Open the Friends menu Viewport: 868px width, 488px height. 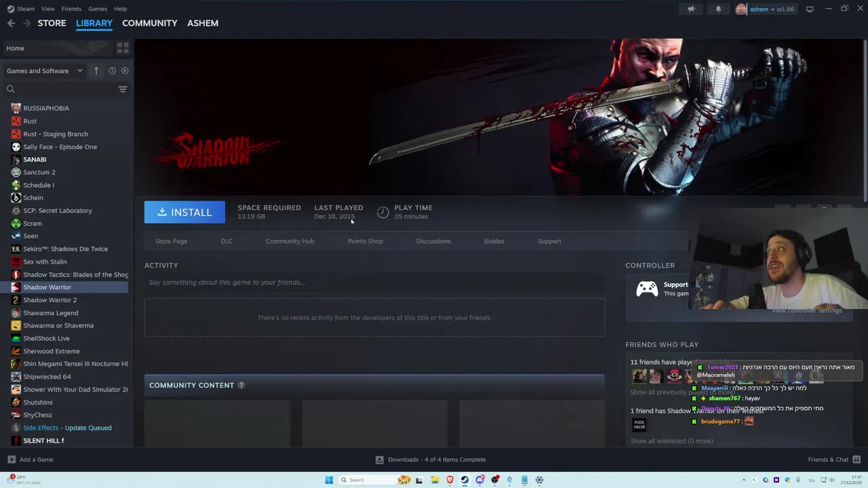tap(71, 9)
